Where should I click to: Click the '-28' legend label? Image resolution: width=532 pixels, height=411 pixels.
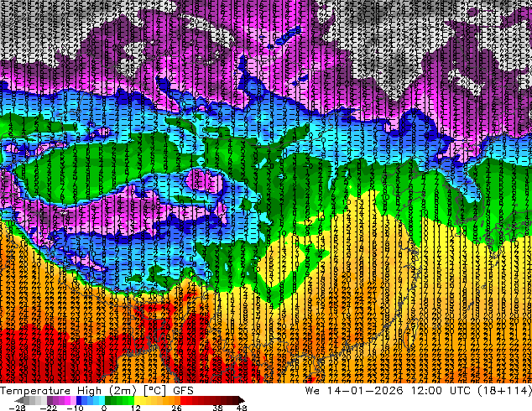pyautogui.click(x=18, y=408)
